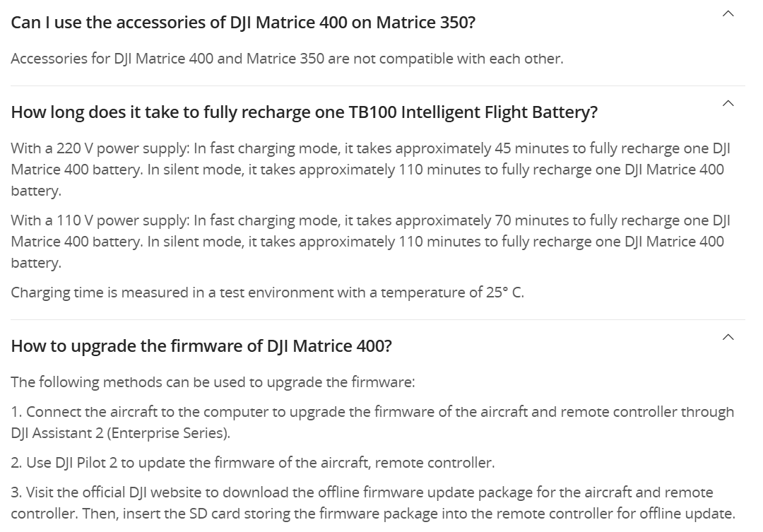The width and height of the screenshot is (763, 532).
Task: Click the 'DJI Assistant 2 (Enterprise Series)' text
Action: click(x=120, y=433)
